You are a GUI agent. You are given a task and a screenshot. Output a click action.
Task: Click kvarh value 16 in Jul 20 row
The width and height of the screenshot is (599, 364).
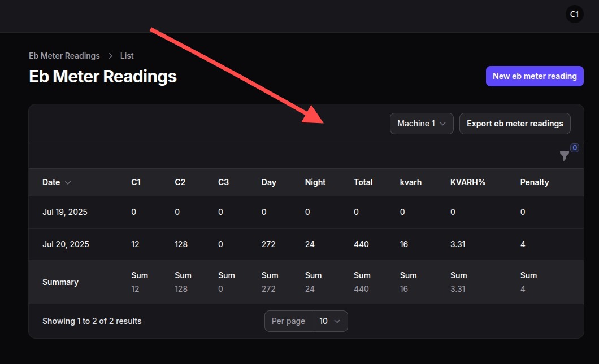404,244
